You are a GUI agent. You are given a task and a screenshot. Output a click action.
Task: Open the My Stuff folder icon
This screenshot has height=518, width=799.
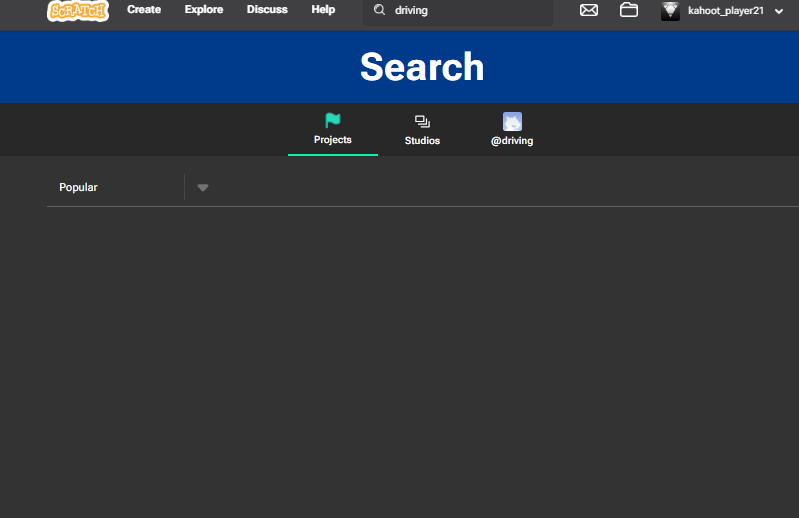[x=629, y=10]
